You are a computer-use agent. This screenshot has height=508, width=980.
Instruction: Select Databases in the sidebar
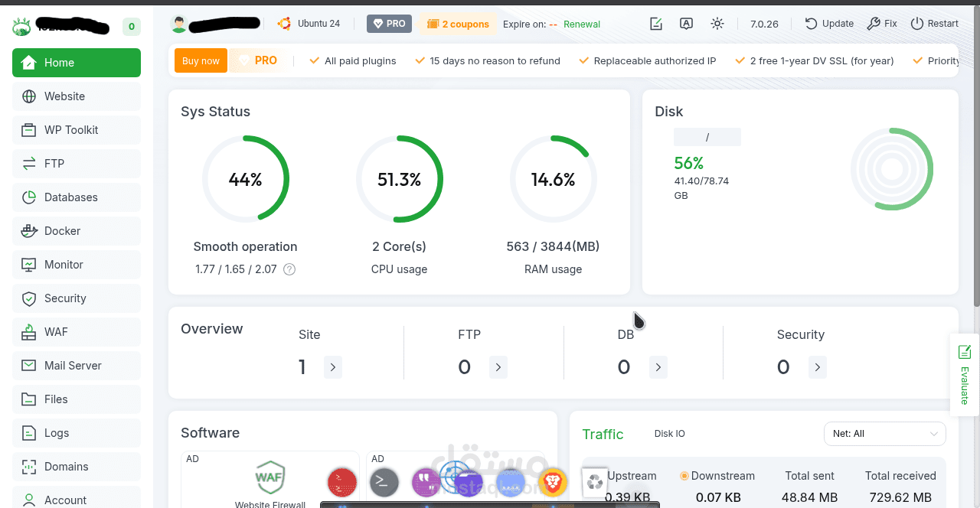(x=77, y=197)
